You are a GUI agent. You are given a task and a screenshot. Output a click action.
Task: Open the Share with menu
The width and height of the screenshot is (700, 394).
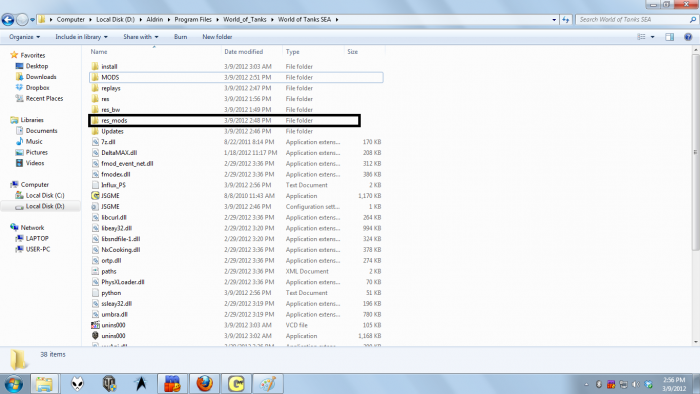pyautogui.click(x=141, y=37)
